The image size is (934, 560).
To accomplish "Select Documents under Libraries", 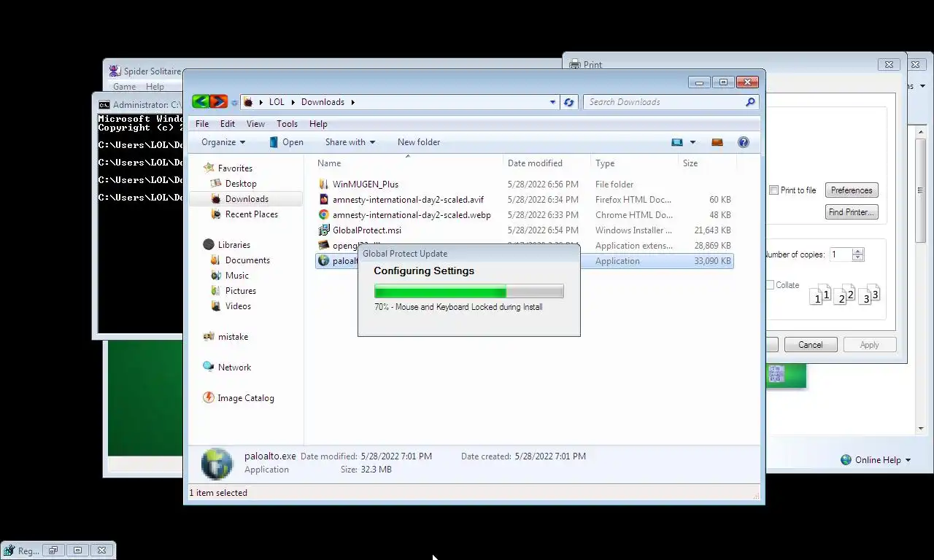I will point(247,260).
